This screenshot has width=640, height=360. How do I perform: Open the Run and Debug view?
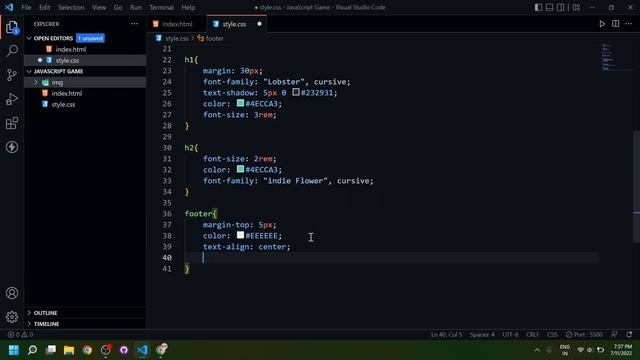[x=12, y=99]
